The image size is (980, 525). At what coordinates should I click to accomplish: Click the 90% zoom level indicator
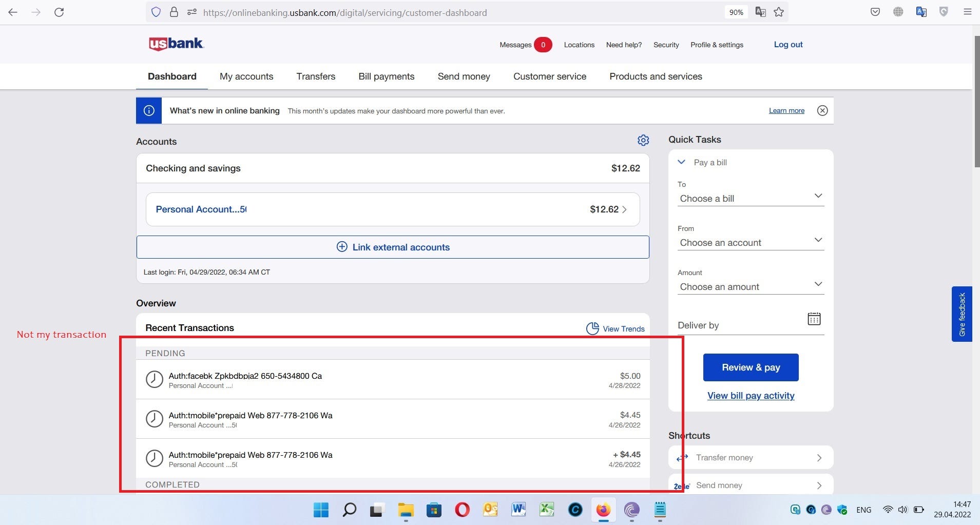736,12
